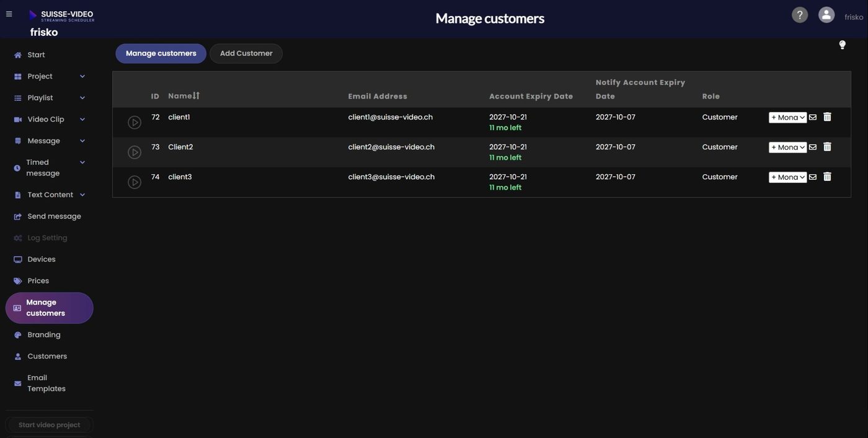
Task: Click the Email Templates envelope icon
Action: pos(17,383)
